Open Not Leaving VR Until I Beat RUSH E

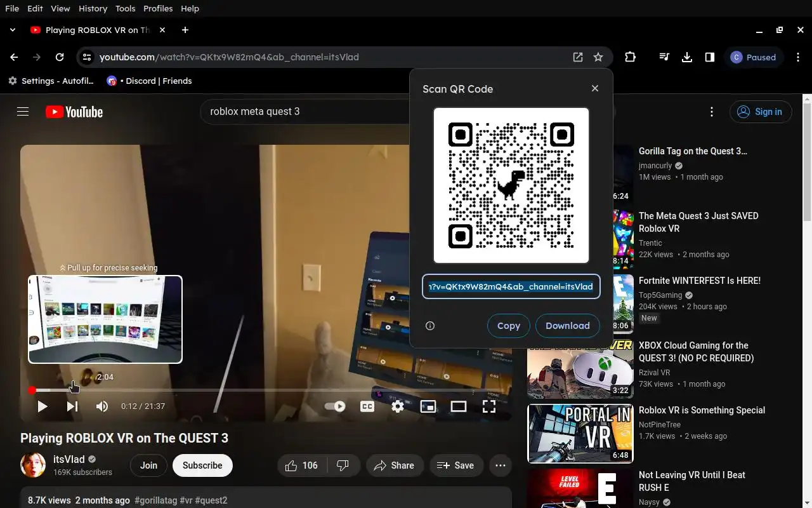click(x=692, y=481)
